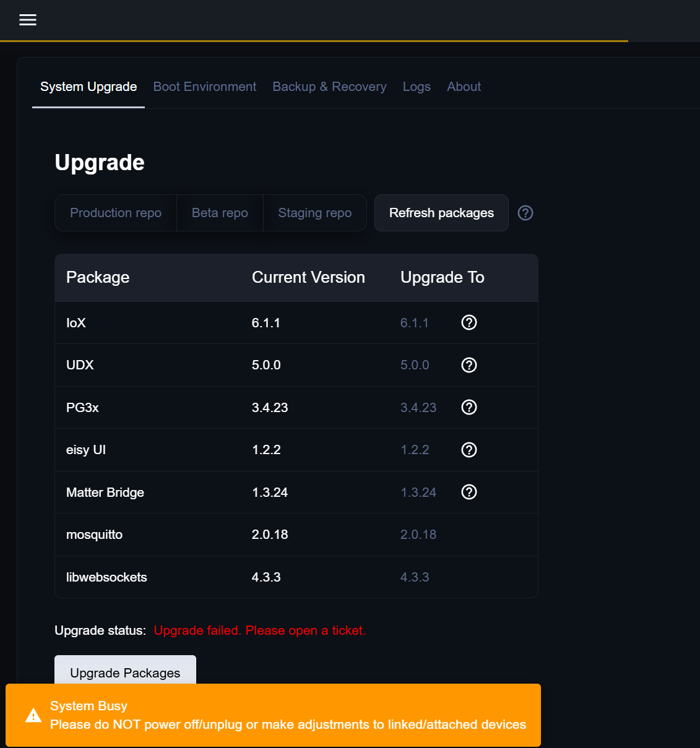This screenshot has height=748, width=700.
Task: Select the Staging repo option
Action: click(315, 213)
